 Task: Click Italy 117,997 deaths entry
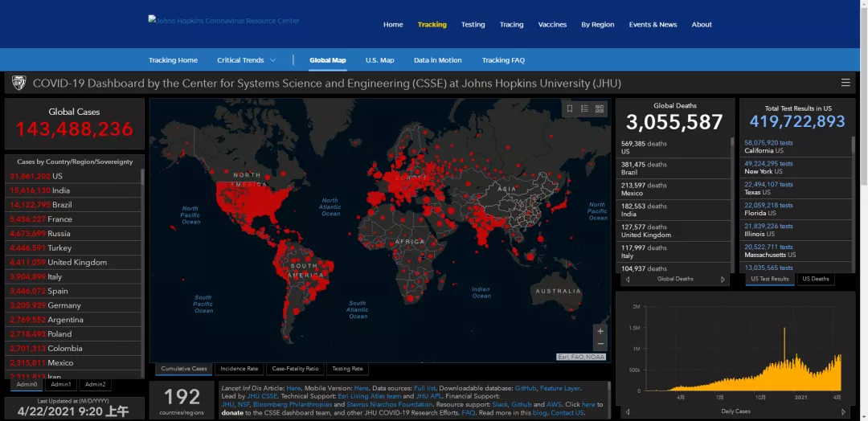(674, 251)
